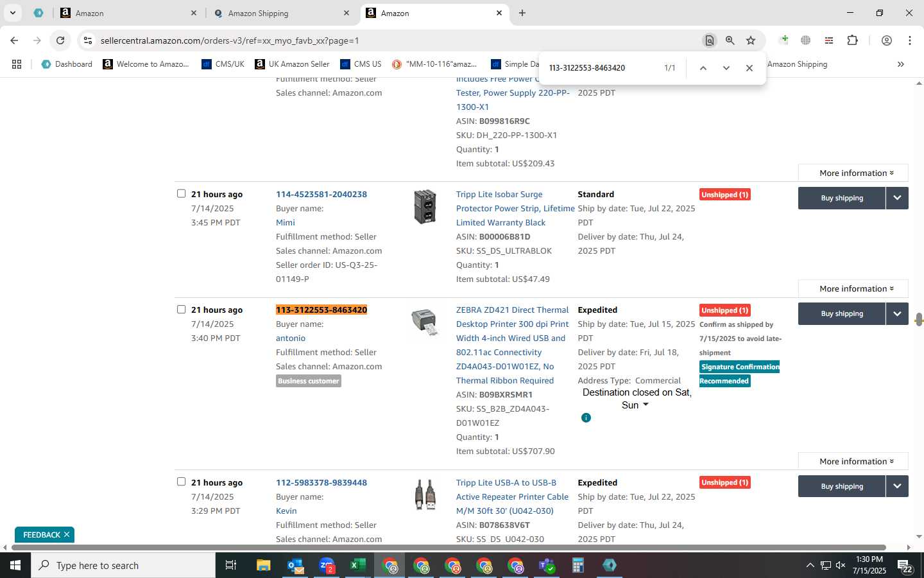Show hidden system tray icons

click(810, 565)
